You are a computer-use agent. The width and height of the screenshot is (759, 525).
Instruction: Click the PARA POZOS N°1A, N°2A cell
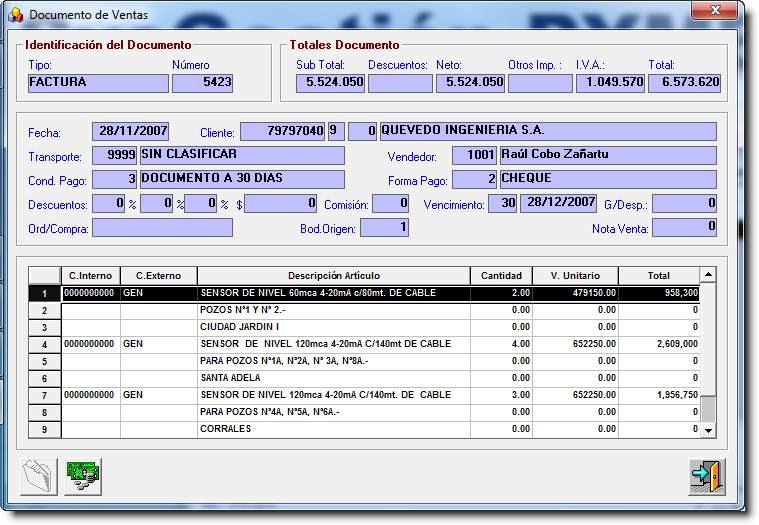click(334, 361)
